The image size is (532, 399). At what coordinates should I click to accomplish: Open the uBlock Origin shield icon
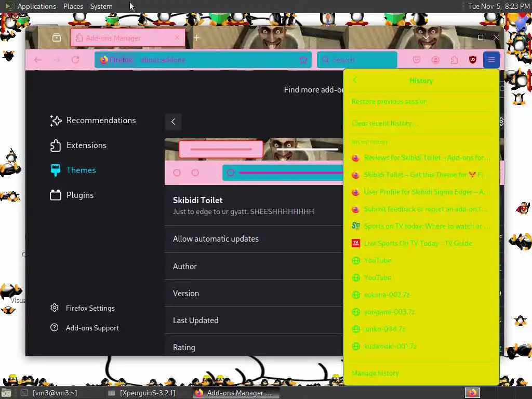[473, 60]
